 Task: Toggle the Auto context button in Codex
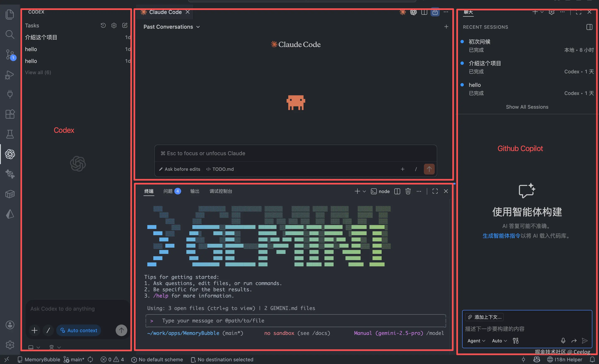tap(79, 331)
